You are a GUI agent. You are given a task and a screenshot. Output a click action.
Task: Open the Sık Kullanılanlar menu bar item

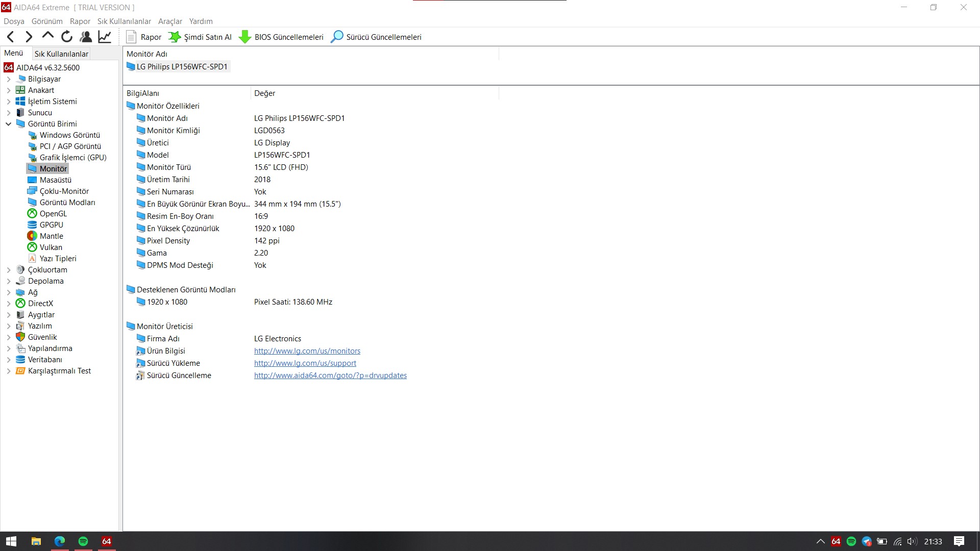pos(124,21)
